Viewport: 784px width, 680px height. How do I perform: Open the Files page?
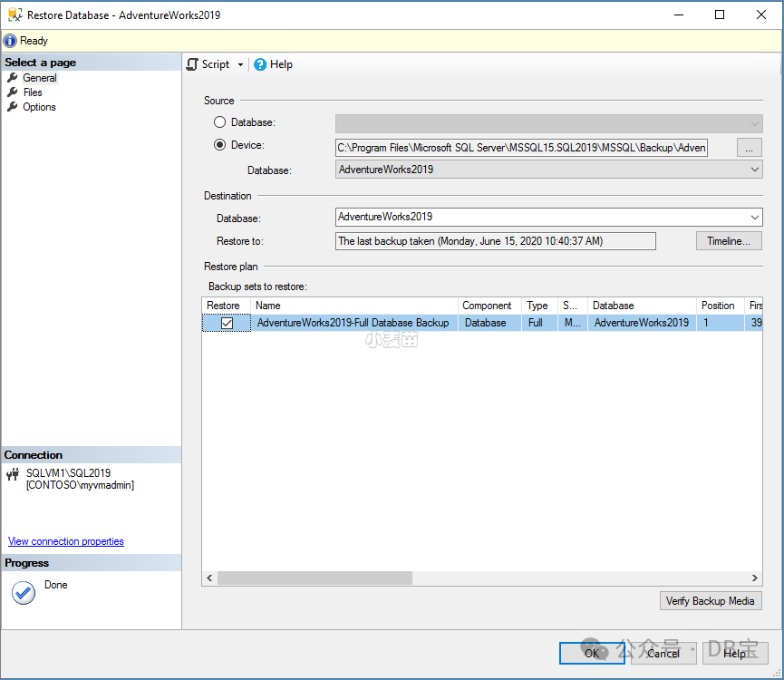(x=33, y=92)
